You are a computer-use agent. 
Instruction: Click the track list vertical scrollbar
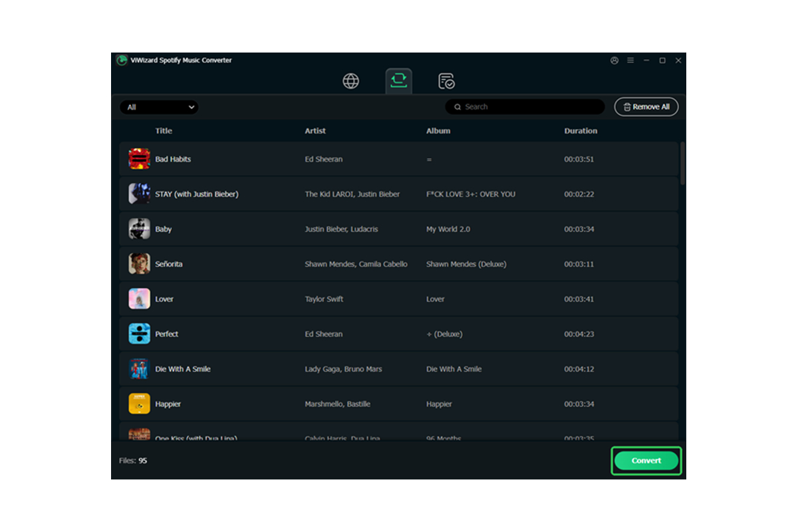(x=682, y=163)
